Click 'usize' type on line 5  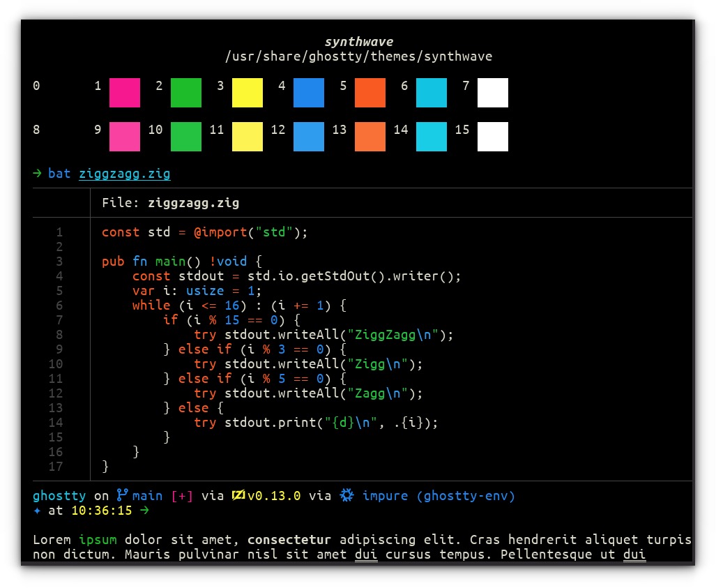click(205, 291)
